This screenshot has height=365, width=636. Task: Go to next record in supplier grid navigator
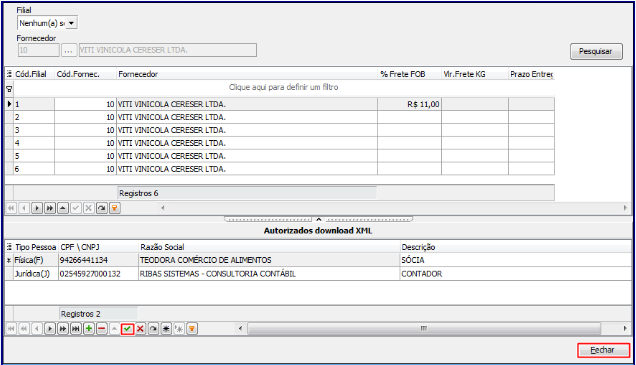(x=37, y=208)
